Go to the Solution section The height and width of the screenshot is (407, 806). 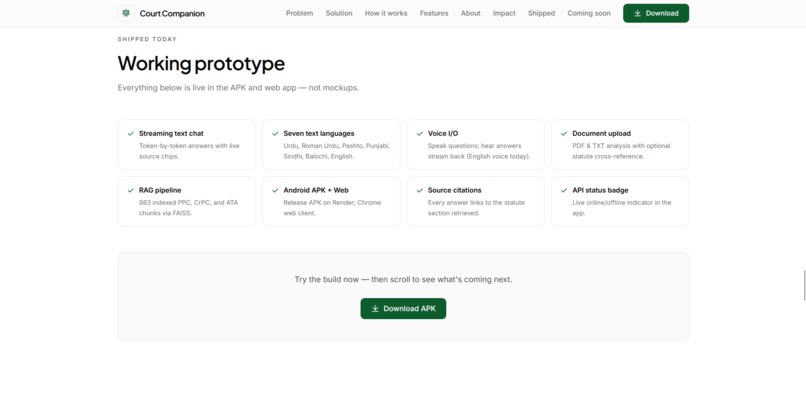[x=339, y=13]
